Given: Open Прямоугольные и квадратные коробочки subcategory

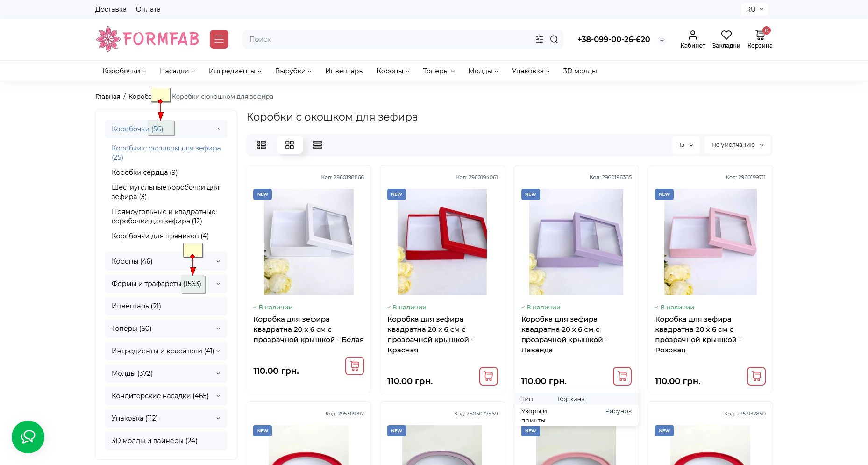Looking at the screenshot, I should [164, 216].
